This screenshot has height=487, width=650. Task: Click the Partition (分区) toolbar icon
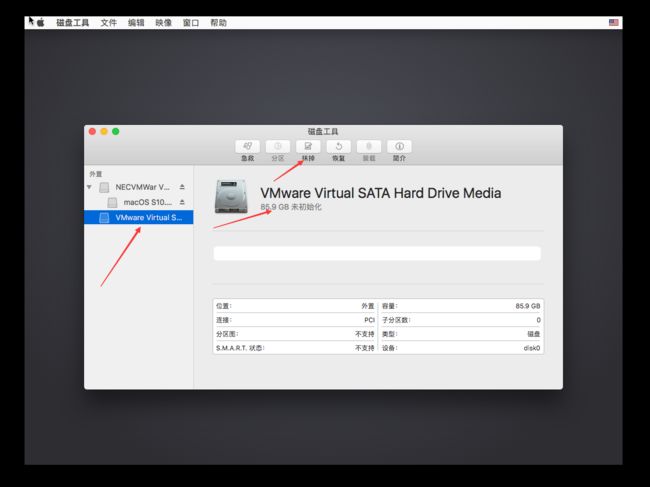(x=278, y=146)
